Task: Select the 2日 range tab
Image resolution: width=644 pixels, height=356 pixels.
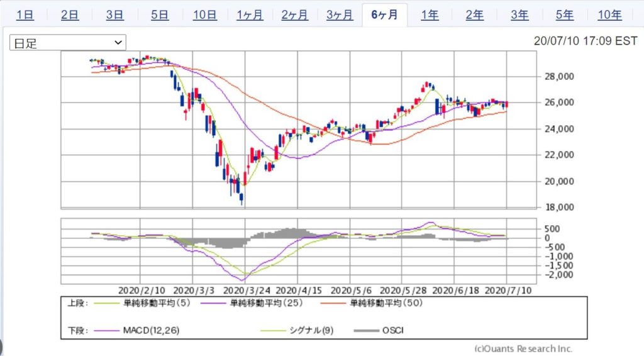Action: [x=70, y=16]
